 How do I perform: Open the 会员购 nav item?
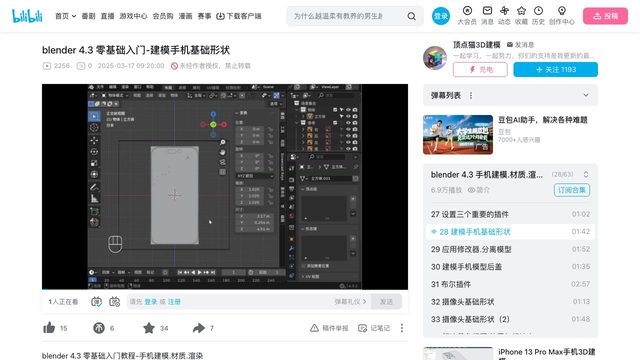[x=163, y=16]
